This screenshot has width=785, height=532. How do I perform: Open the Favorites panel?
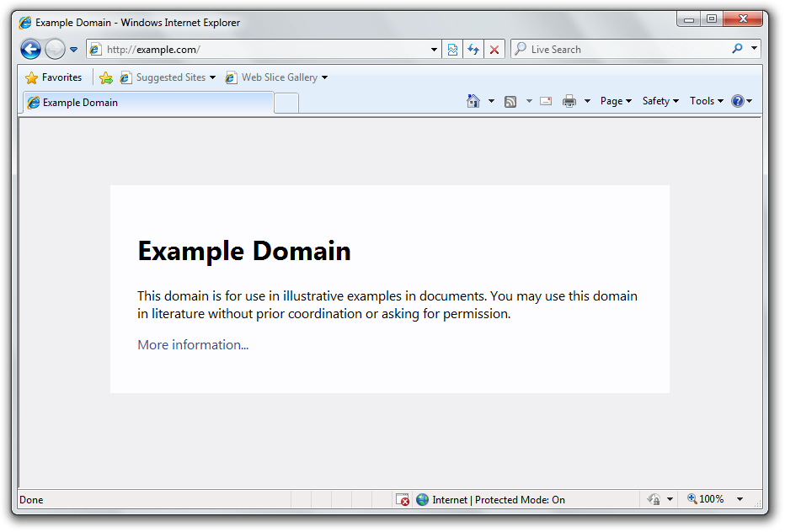(x=54, y=77)
